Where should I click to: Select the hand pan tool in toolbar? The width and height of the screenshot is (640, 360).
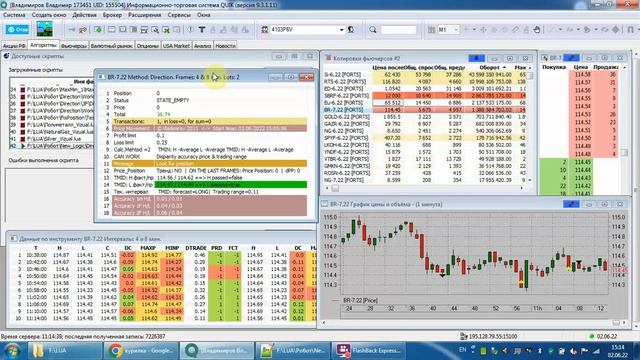(537, 30)
